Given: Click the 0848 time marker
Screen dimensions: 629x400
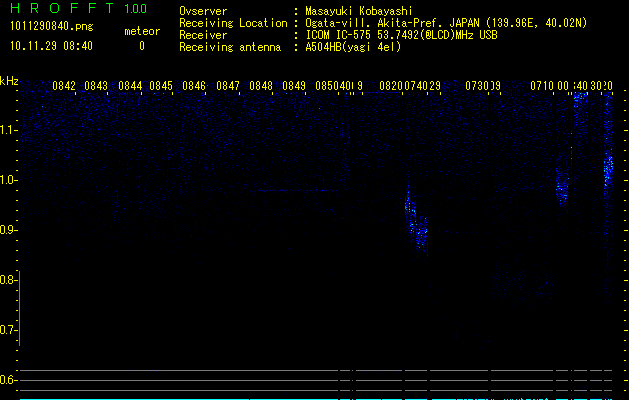Looking at the screenshot, I should [x=261, y=86].
